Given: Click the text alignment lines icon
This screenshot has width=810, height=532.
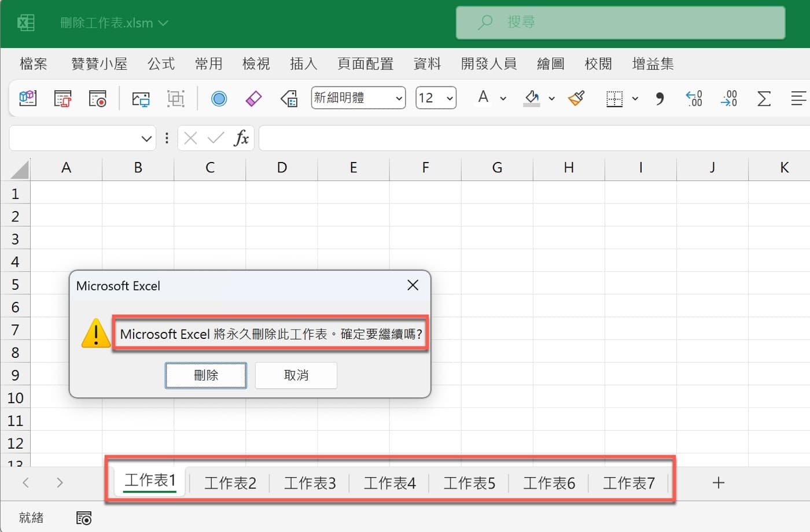Looking at the screenshot, I should (x=799, y=99).
